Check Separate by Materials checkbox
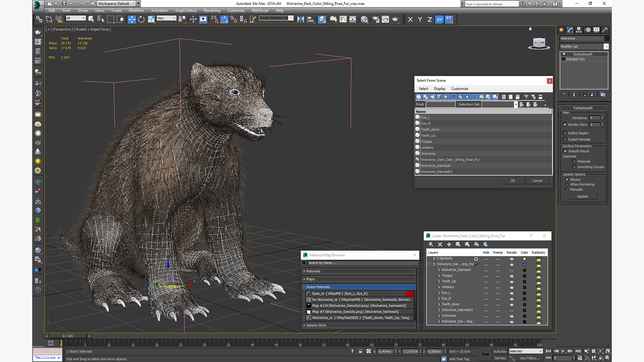Screen dimensions: 644x362 [x=574, y=162]
